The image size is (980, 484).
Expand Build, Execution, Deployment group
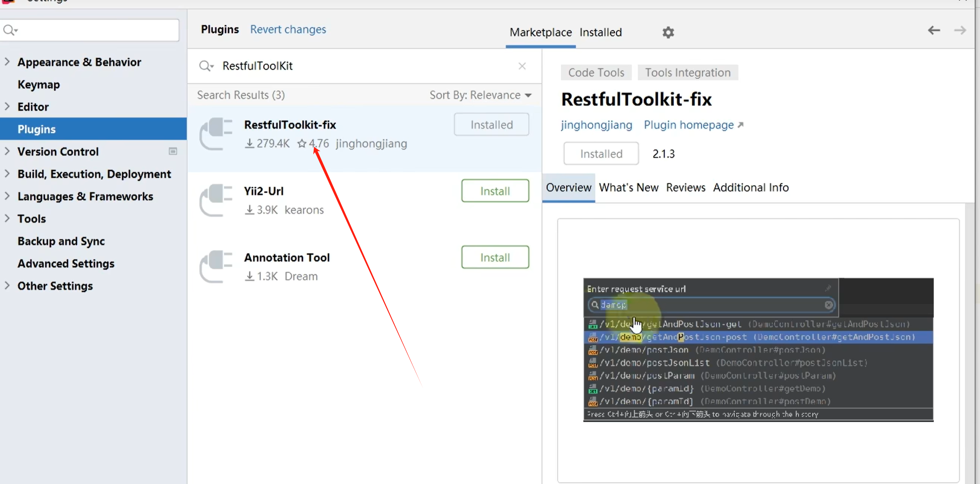tap(7, 173)
